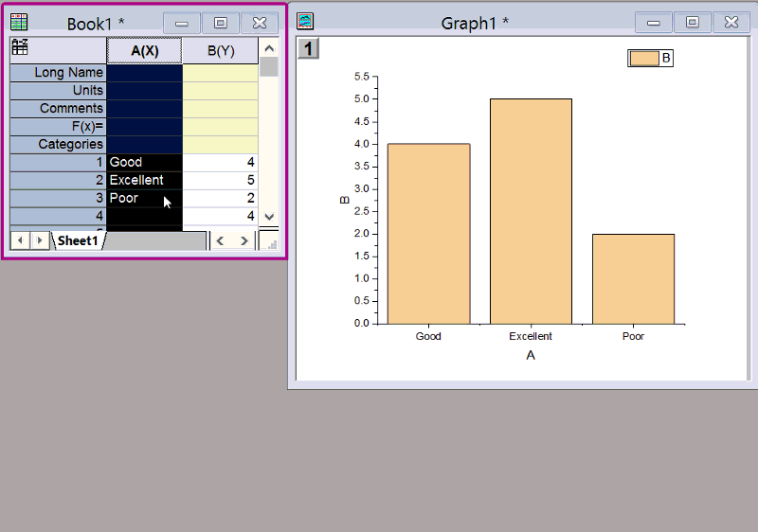Image resolution: width=758 pixels, height=532 pixels.
Task: Click the A-Z select-all worksheet corner icon
Action: point(19,47)
